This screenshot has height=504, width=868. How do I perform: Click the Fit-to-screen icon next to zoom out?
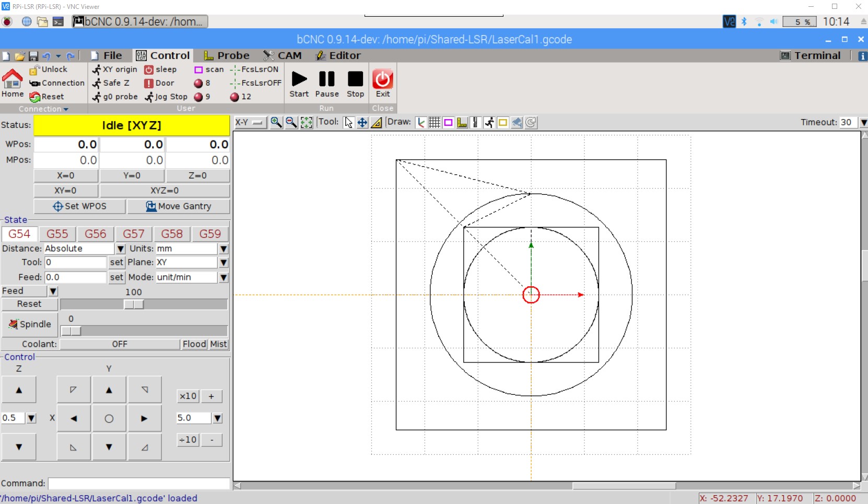[307, 122]
